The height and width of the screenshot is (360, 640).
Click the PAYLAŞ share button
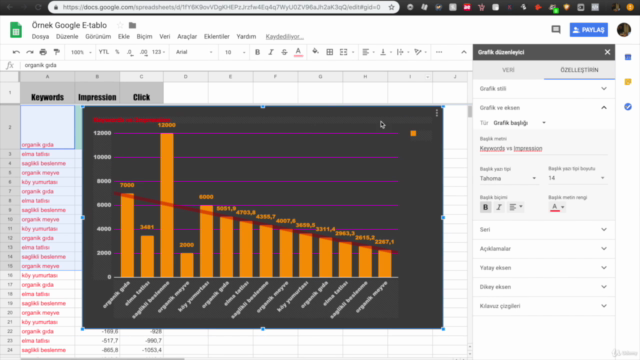click(x=589, y=30)
